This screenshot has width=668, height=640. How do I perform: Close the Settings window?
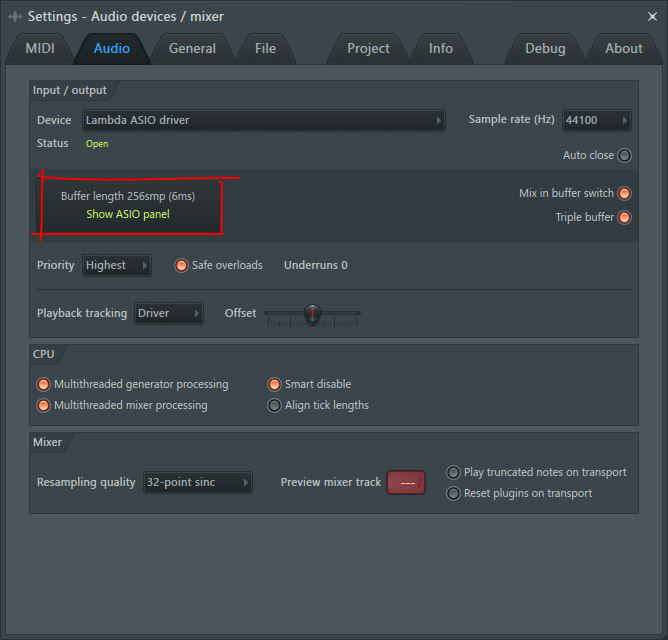point(652,17)
